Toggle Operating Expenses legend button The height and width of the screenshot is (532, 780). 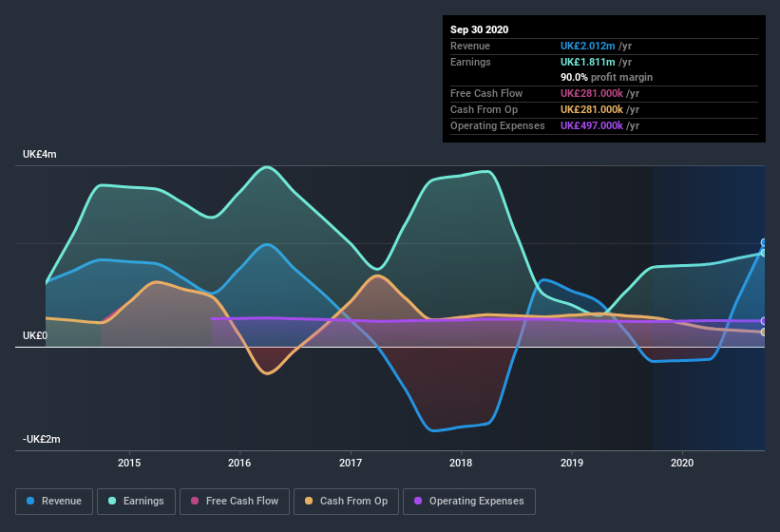point(468,501)
